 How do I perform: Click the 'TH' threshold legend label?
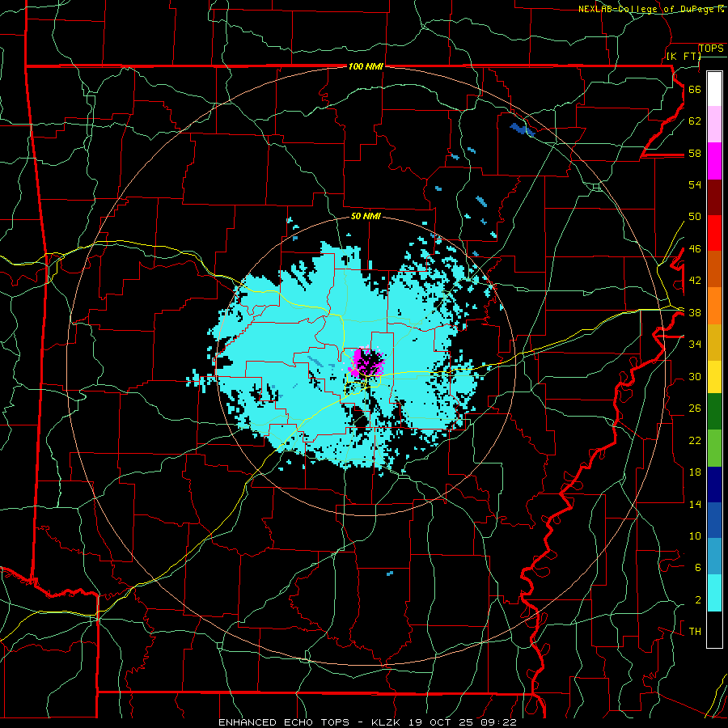695,632
